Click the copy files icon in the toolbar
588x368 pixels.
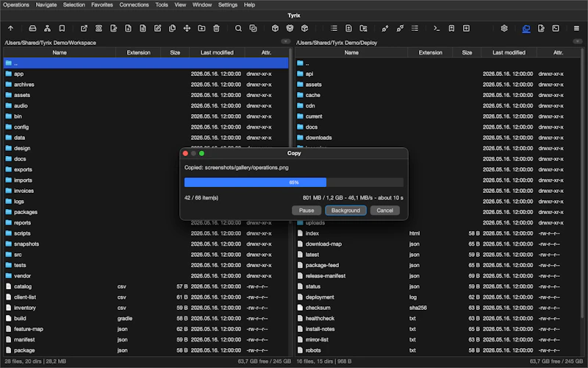pos(172,28)
